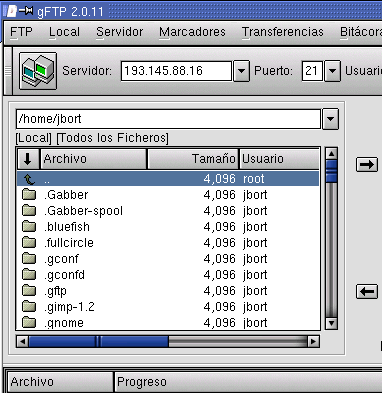382x393 pixels.
Task: Click the '[Local] [Todos los Ficheros]' label
Action: 92,138
